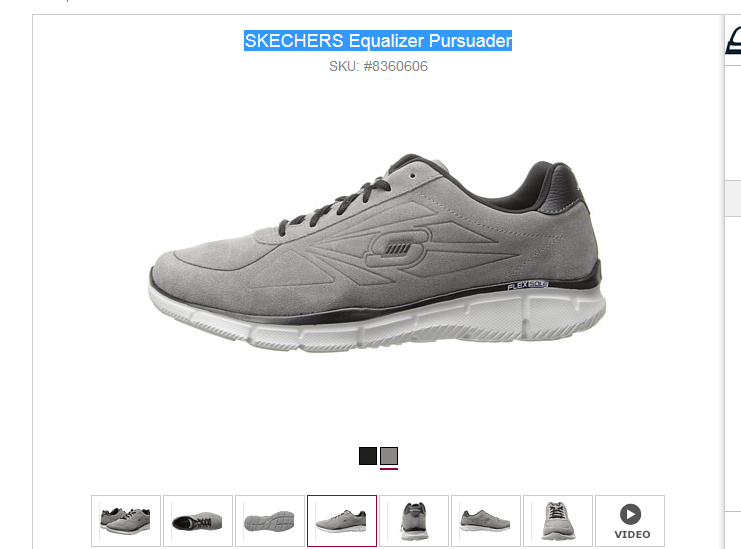This screenshot has height=549, width=741.
Task: Select the gray color swatch
Action: (389, 456)
